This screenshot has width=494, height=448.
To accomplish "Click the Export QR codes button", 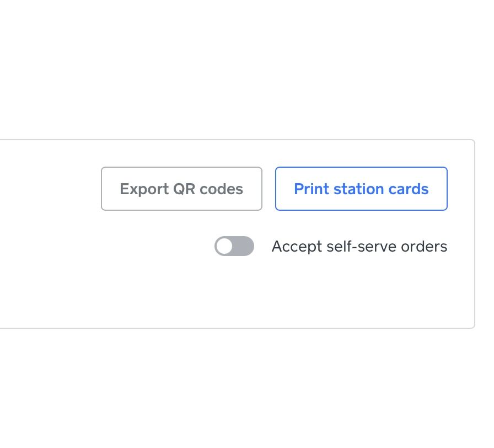I will (181, 189).
